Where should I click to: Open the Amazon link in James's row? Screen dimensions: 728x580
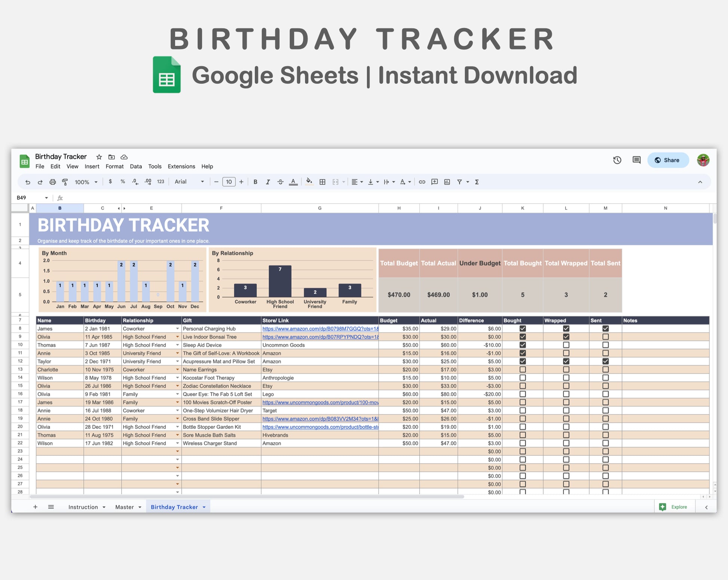coord(320,329)
